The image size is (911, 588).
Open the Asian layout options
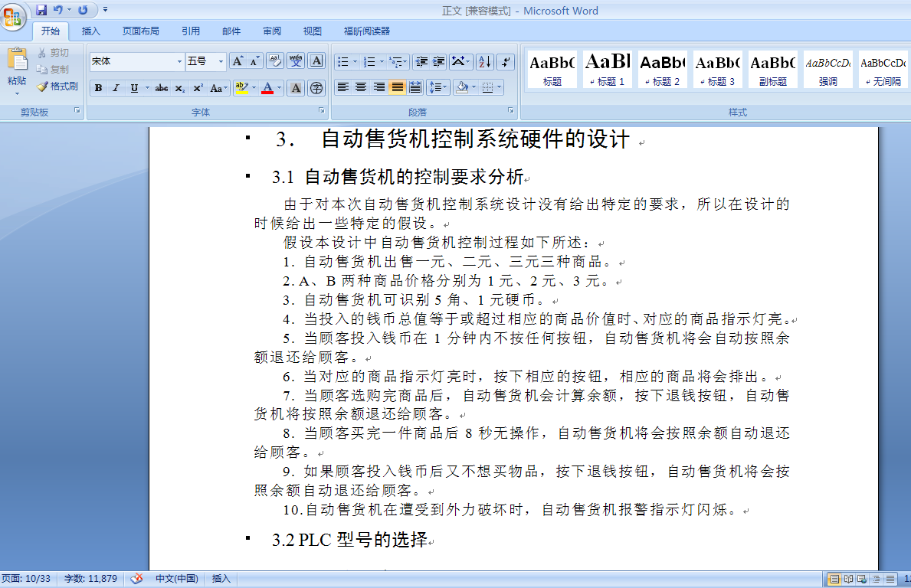tap(460, 61)
